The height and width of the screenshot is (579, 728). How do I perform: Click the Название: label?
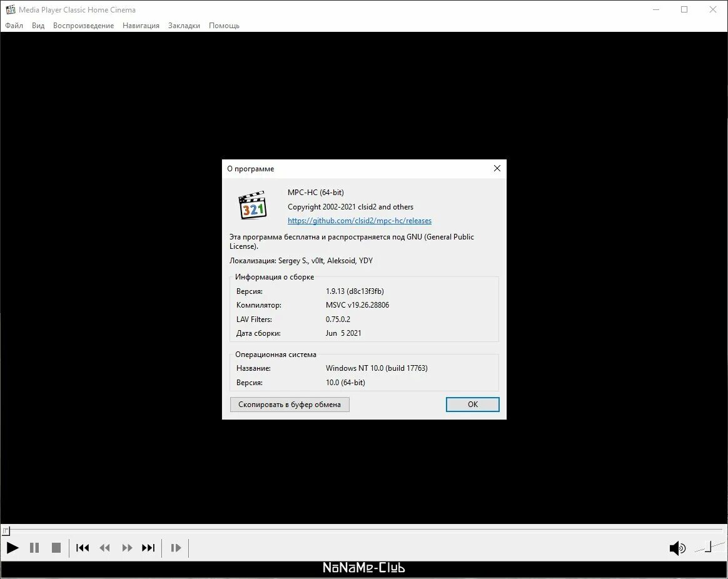(x=253, y=368)
